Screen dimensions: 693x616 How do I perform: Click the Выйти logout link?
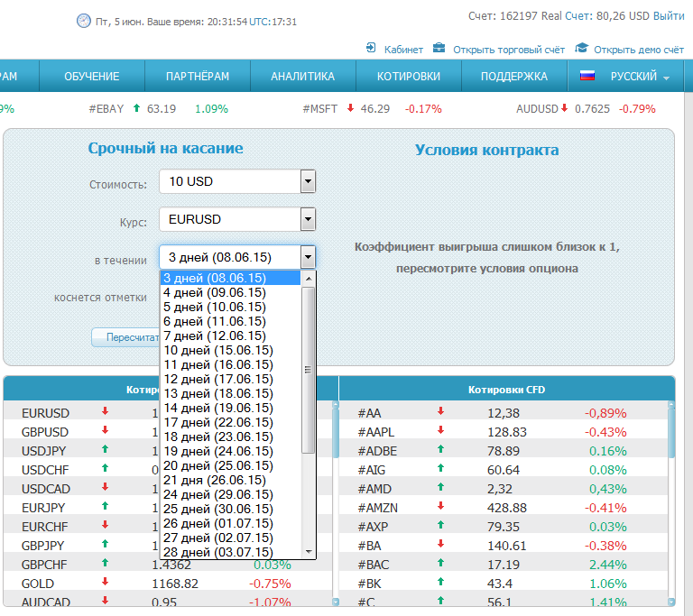668,16
